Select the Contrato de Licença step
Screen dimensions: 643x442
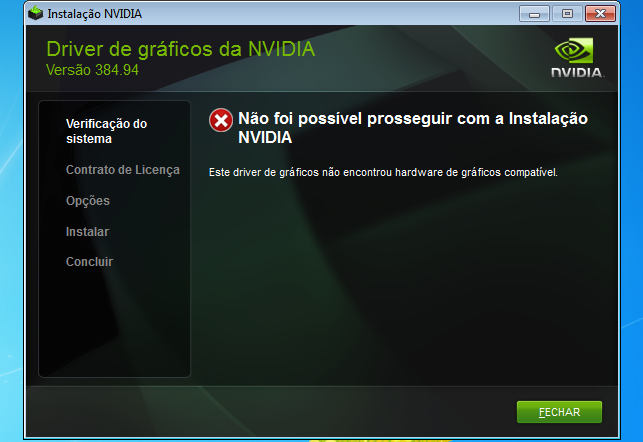pyautogui.click(x=123, y=170)
